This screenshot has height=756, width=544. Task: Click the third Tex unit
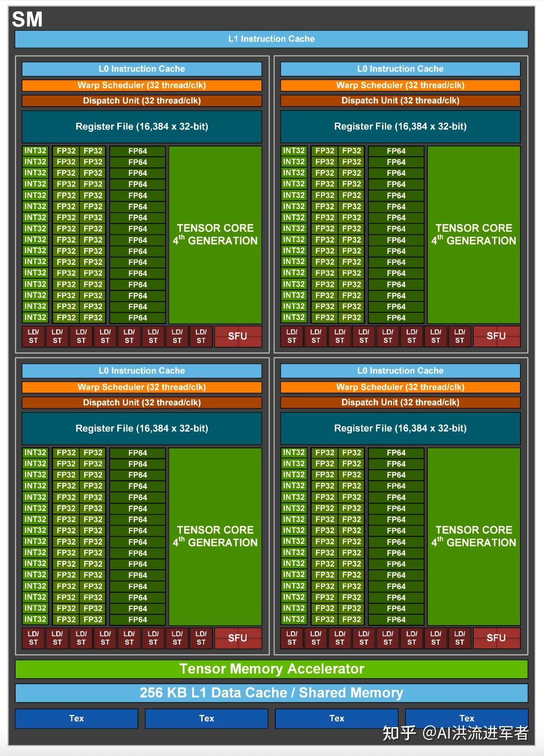point(337,718)
